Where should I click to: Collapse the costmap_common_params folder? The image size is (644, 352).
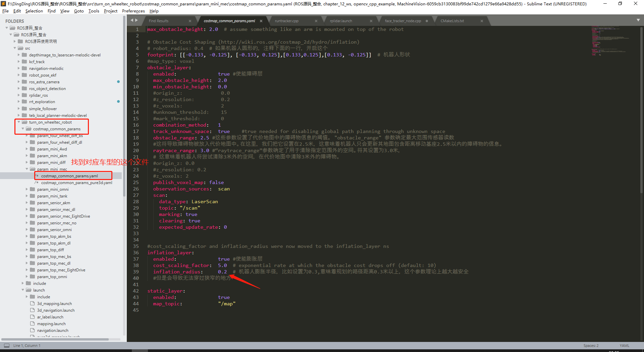tap(23, 129)
